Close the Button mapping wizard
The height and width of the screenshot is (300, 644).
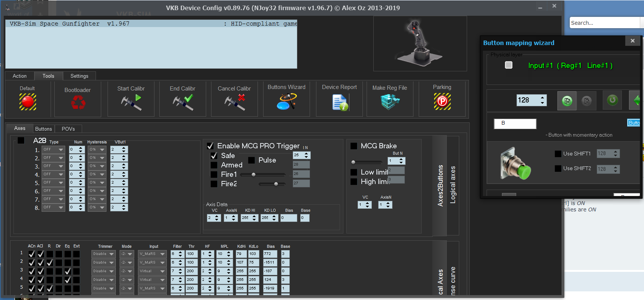point(633,41)
